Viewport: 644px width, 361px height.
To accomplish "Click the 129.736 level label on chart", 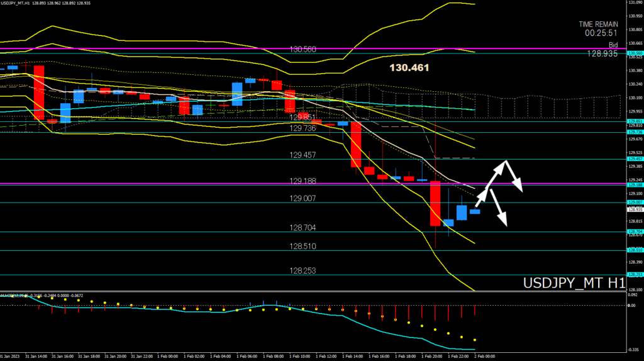I will (x=303, y=128).
